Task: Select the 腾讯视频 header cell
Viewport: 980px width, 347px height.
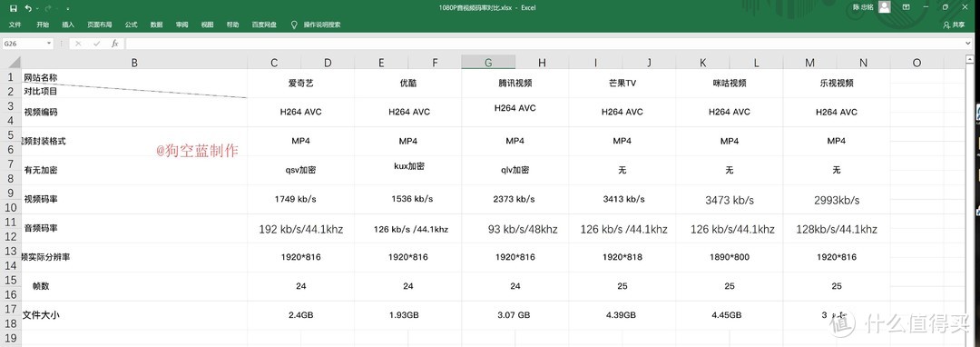Action: tap(515, 84)
